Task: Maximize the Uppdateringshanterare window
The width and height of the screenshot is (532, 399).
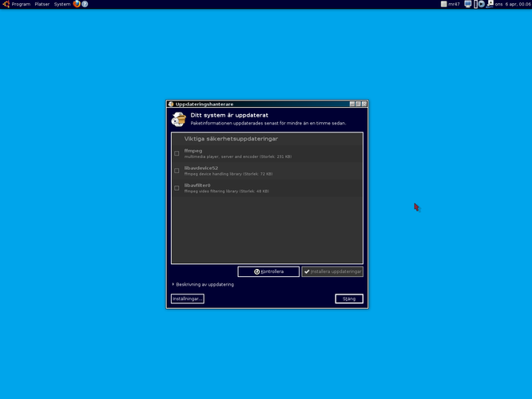Action: coord(358,104)
